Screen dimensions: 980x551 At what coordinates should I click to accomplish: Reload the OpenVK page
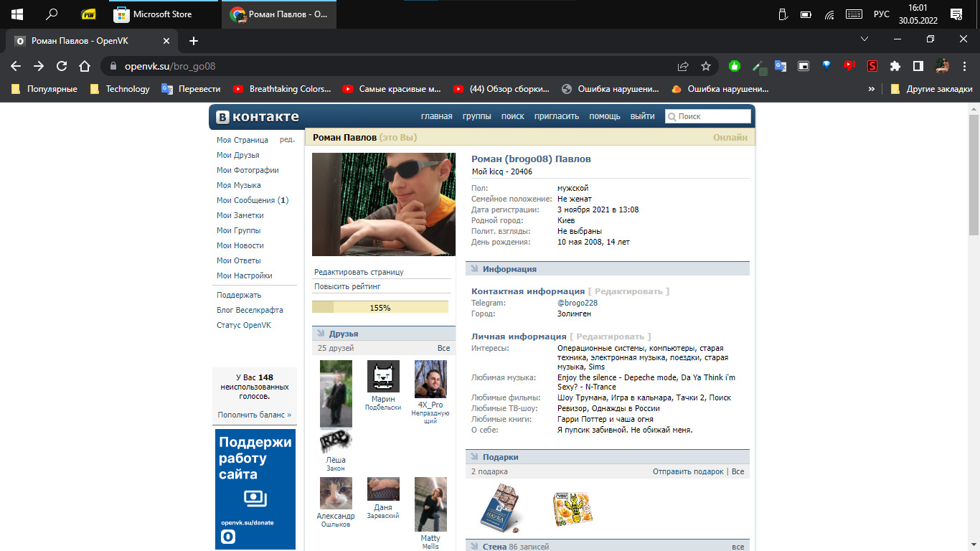tap(62, 66)
